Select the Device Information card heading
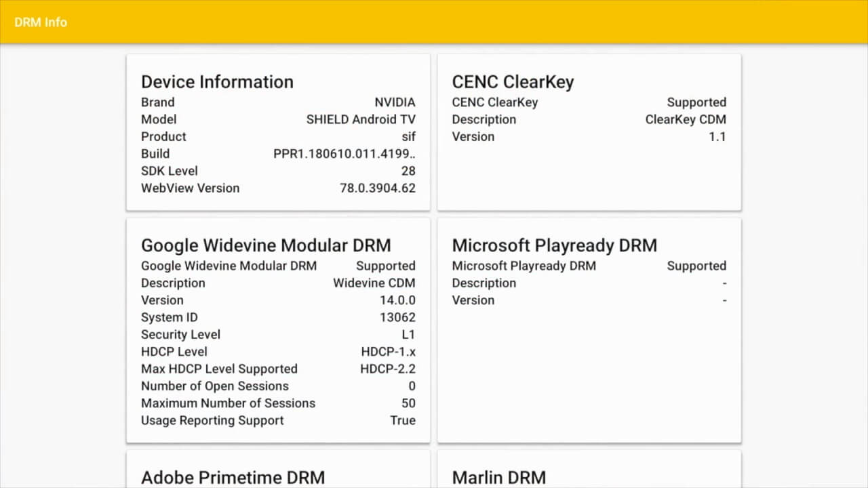The image size is (868, 488). 217,82
